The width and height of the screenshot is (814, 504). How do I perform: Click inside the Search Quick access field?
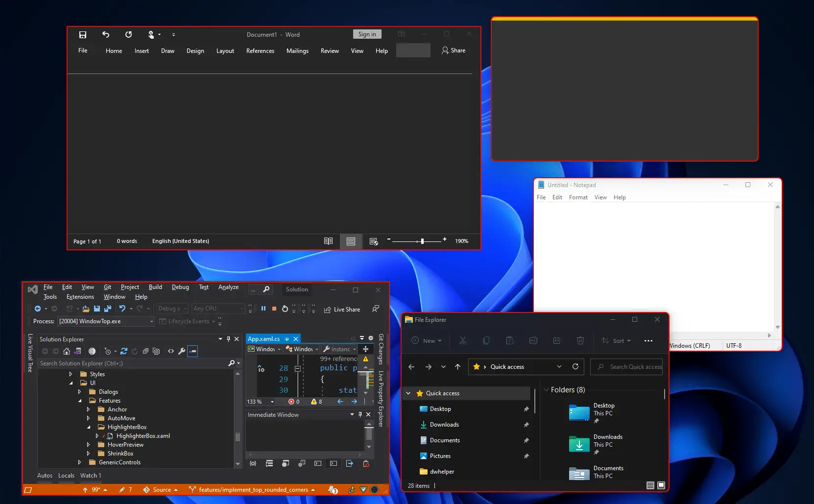click(630, 367)
